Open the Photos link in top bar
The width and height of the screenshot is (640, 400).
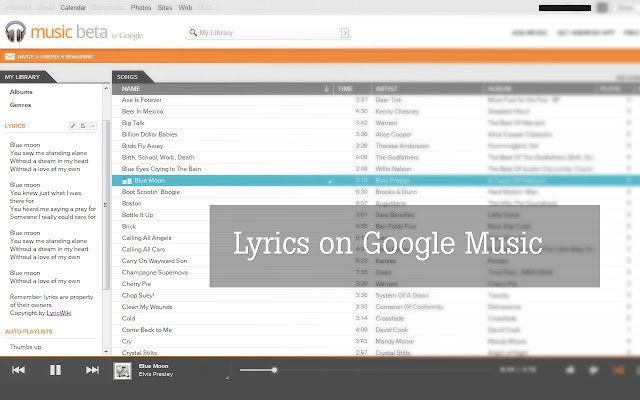pyautogui.click(x=141, y=7)
